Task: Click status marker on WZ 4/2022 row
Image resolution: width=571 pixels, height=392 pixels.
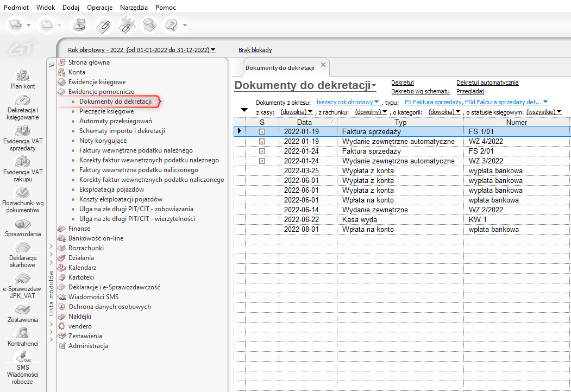Action: pyautogui.click(x=262, y=141)
